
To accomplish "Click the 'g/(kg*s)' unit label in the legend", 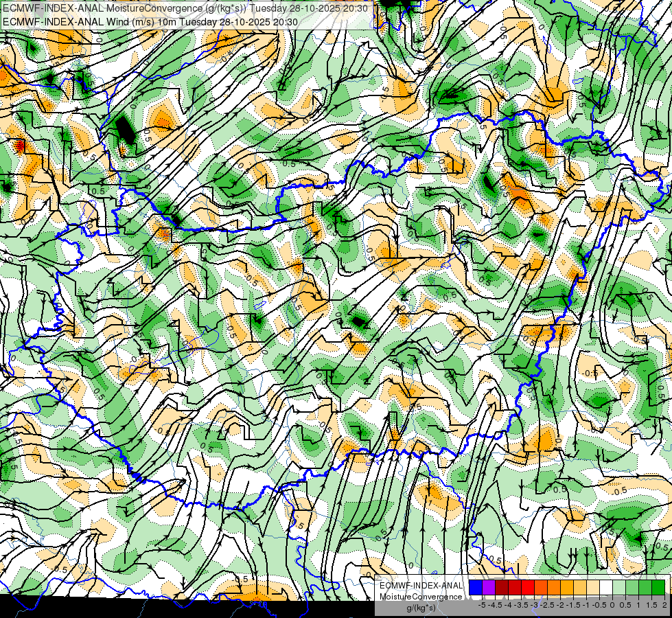I will [x=421, y=608].
